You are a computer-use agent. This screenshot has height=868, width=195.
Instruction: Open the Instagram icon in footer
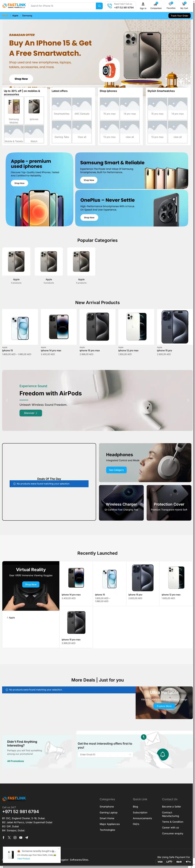coord(15,837)
